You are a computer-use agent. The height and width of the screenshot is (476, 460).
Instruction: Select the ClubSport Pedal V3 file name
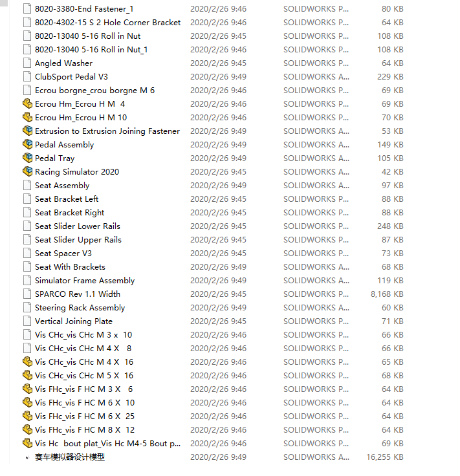71,77
